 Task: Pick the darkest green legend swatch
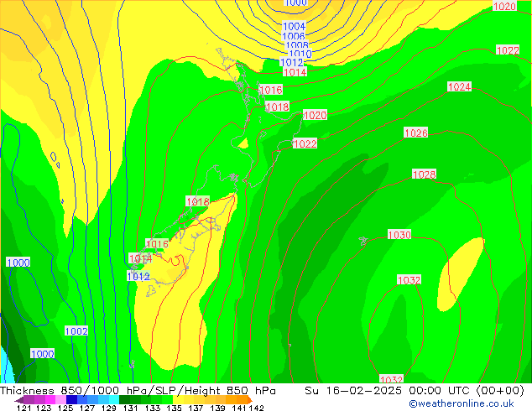(123, 399)
